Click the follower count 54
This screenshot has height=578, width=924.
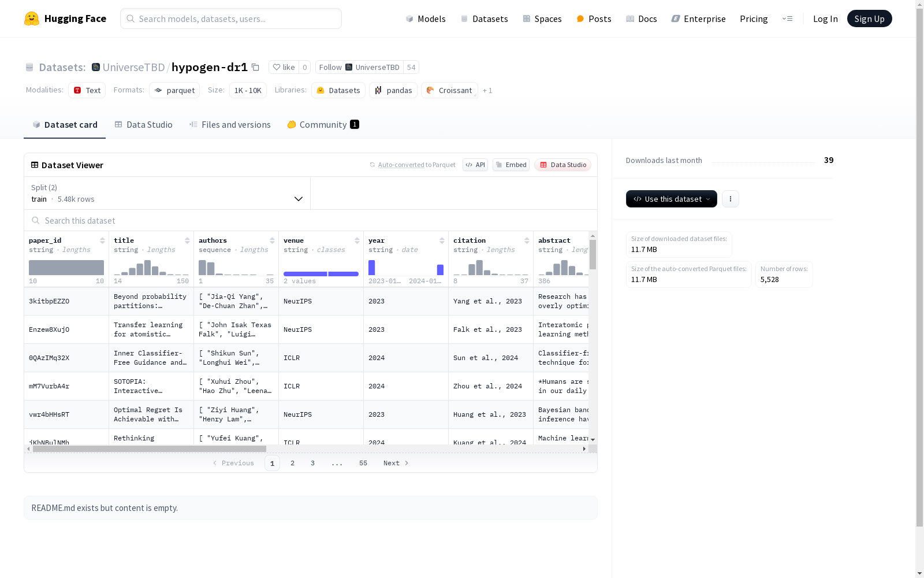coord(411,67)
